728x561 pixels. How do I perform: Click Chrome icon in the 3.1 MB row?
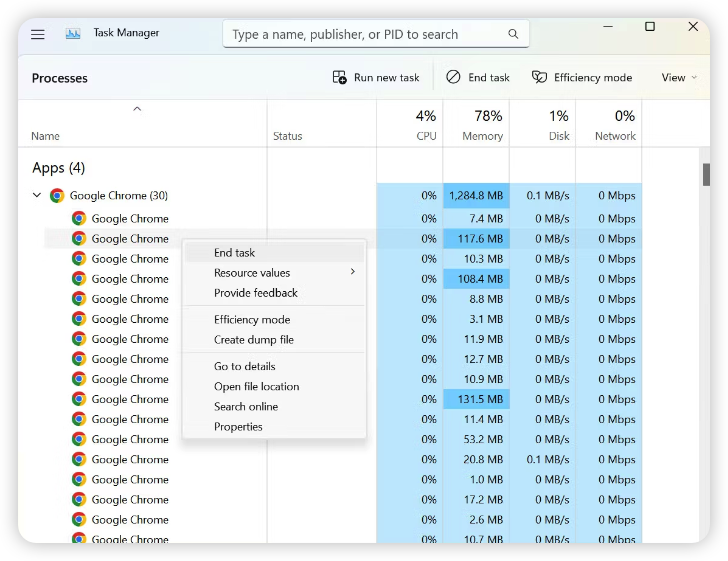[79, 319]
